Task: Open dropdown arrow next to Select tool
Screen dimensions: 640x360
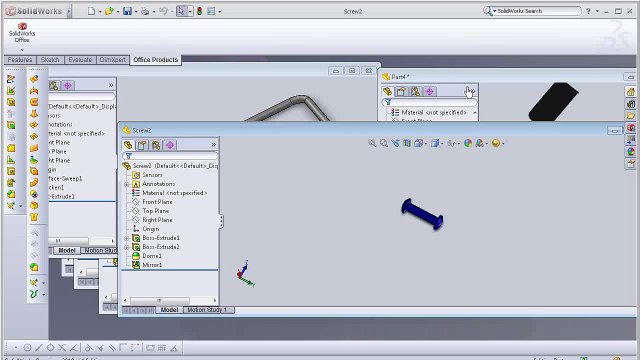Action: click(x=190, y=11)
